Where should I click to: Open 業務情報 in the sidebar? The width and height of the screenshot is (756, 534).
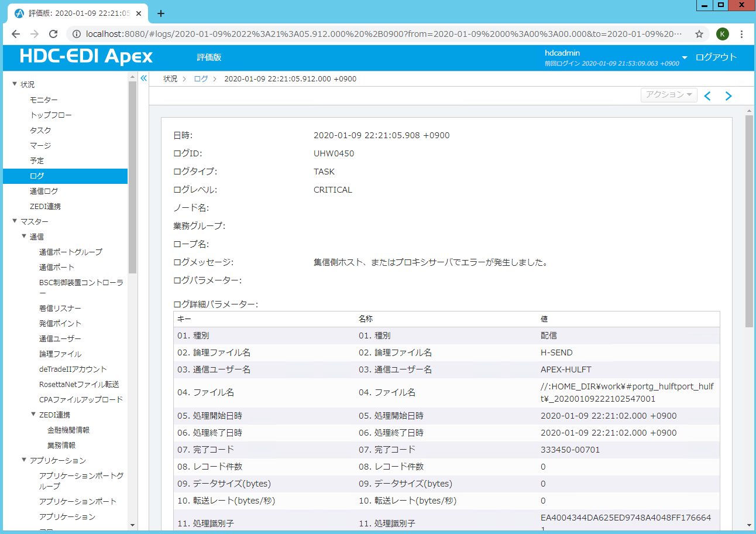click(x=61, y=445)
